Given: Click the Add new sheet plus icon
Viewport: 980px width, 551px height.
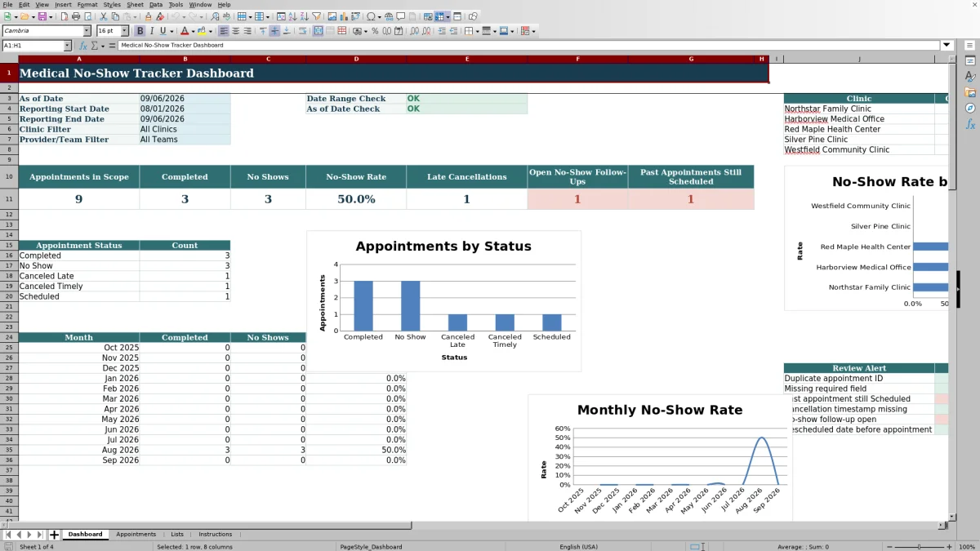Looking at the screenshot, I should click(x=55, y=535).
